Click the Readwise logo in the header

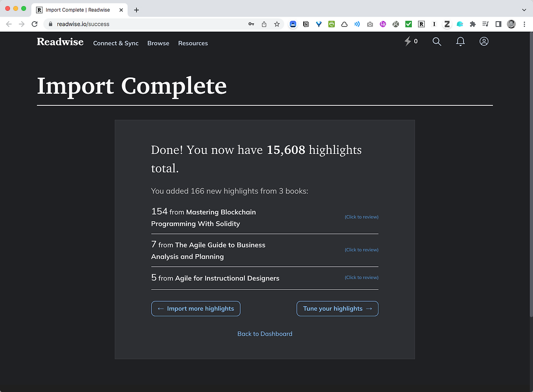[60, 42]
